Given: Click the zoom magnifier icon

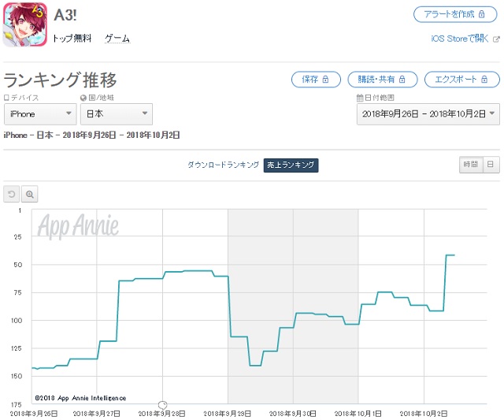Looking at the screenshot, I should (x=30, y=195).
